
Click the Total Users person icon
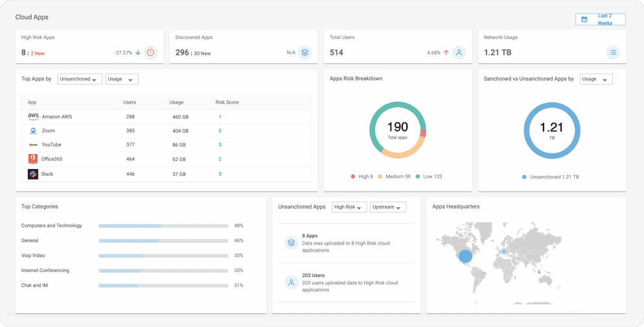click(459, 52)
